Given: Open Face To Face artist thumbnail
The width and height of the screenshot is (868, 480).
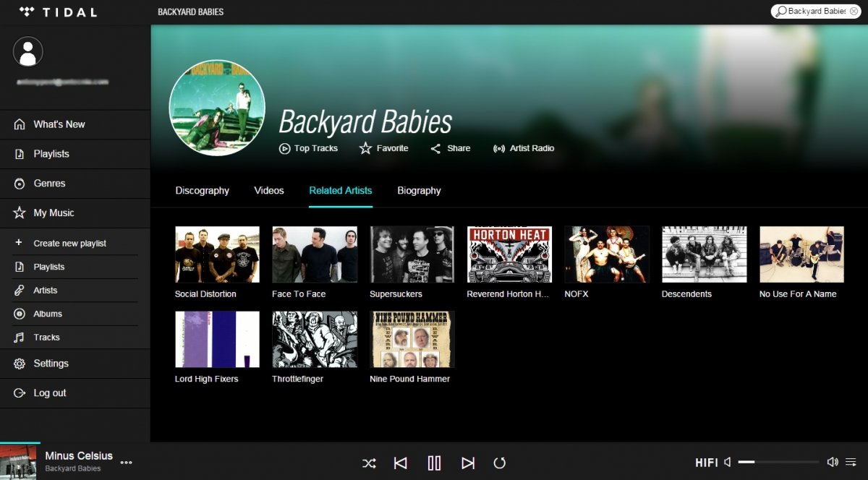Looking at the screenshot, I should pyautogui.click(x=315, y=254).
